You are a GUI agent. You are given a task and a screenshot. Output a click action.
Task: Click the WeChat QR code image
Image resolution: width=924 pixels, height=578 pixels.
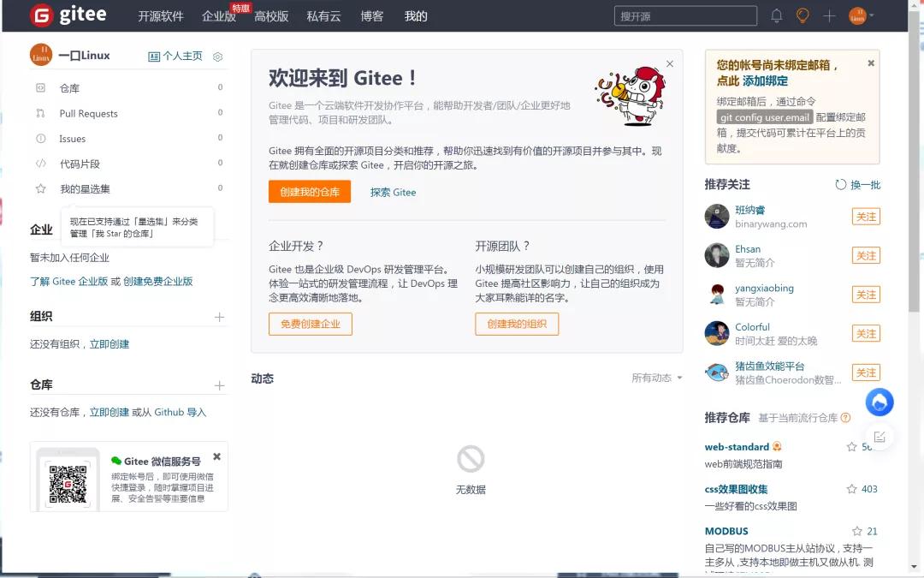pos(68,484)
